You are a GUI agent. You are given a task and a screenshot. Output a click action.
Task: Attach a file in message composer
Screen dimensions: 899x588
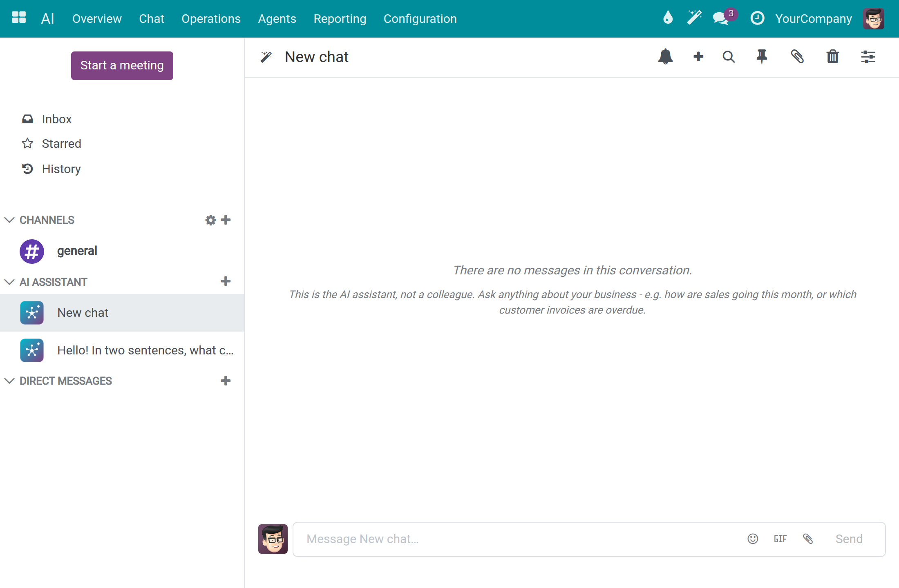click(808, 539)
